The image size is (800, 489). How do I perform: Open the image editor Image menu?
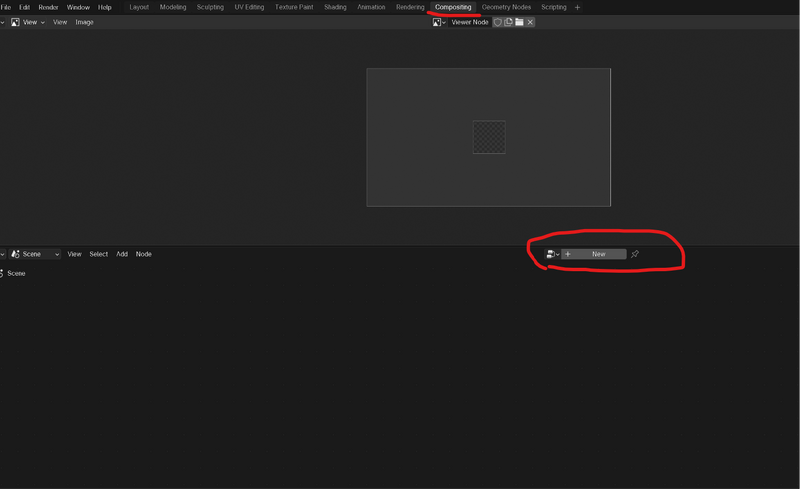click(84, 22)
